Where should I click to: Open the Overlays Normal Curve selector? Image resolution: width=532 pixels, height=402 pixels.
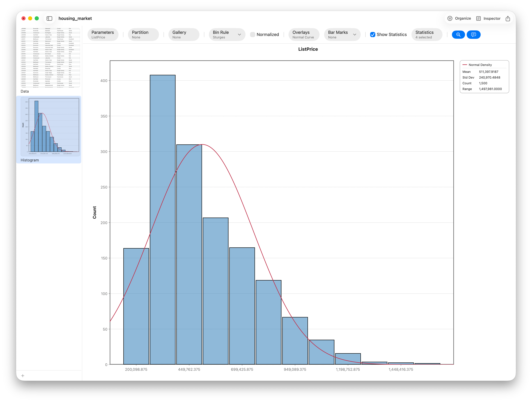coord(304,35)
